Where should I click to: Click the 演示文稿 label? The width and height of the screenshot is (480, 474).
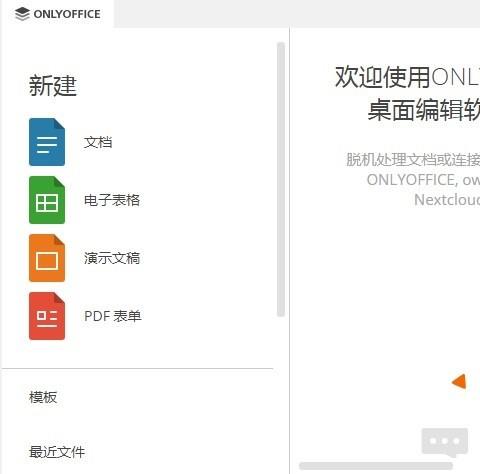pos(112,258)
